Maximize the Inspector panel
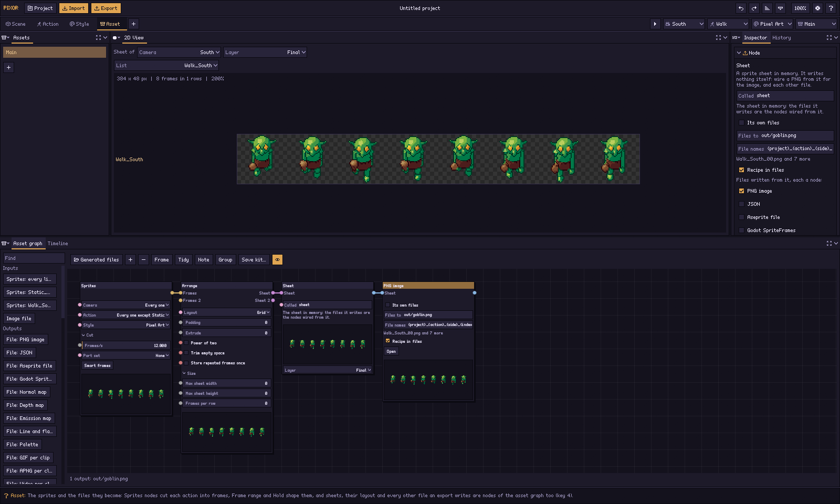The width and height of the screenshot is (840, 504). point(829,38)
